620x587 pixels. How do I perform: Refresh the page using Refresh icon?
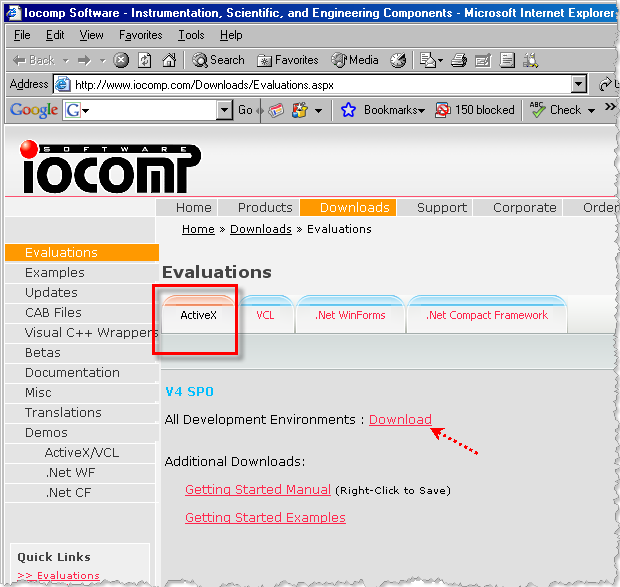(x=145, y=60)
